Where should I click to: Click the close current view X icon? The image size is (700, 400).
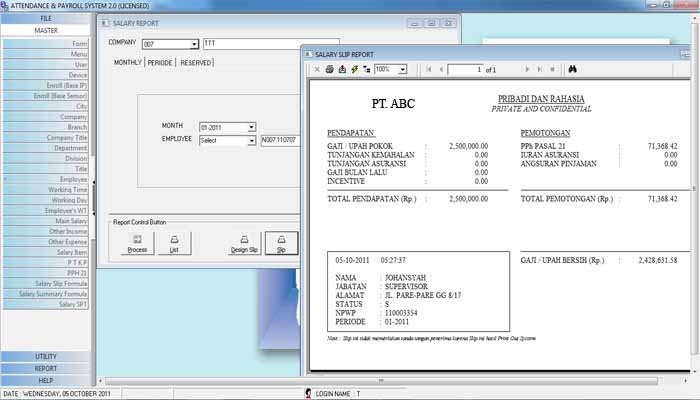coord(317,69)
